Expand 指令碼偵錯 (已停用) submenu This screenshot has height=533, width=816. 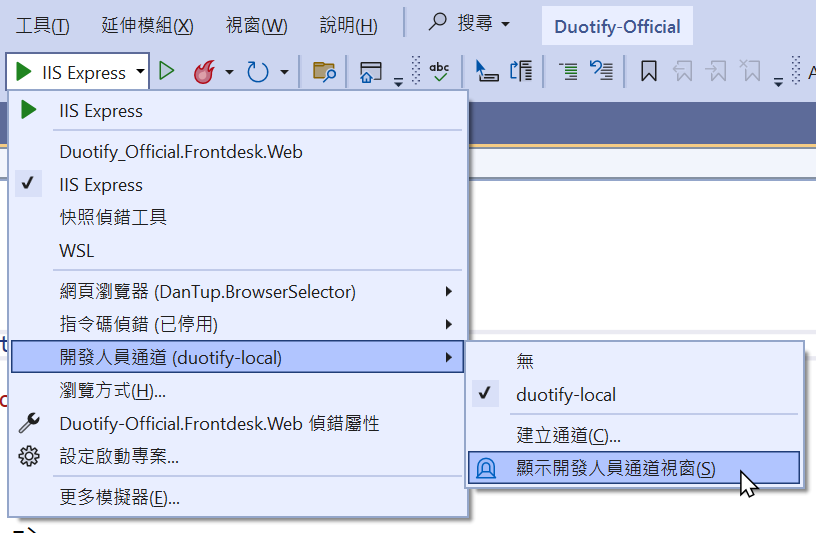pos(237,324)
